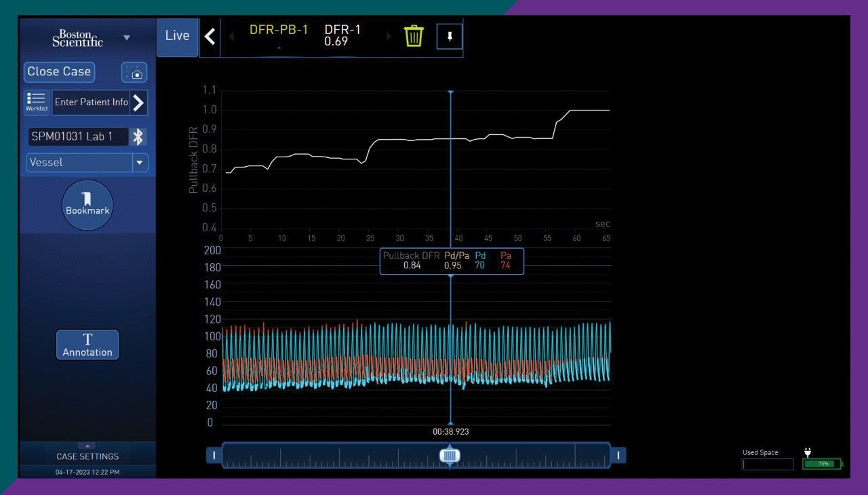The image size is (868, 495).
Task: Open the Worklist
Action: (x=36, y=102)
